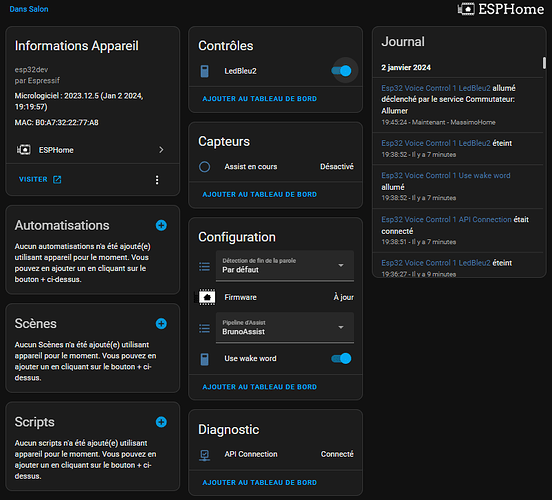Add Contrôles card to dashboard
This screenshot has height=500, width=552.
pos(259,99)
